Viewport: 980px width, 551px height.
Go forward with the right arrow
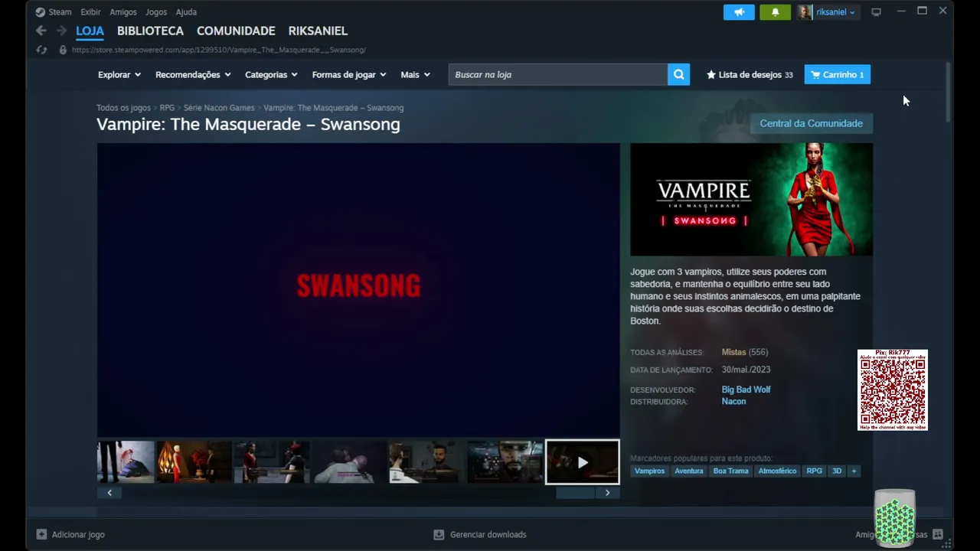62,31
